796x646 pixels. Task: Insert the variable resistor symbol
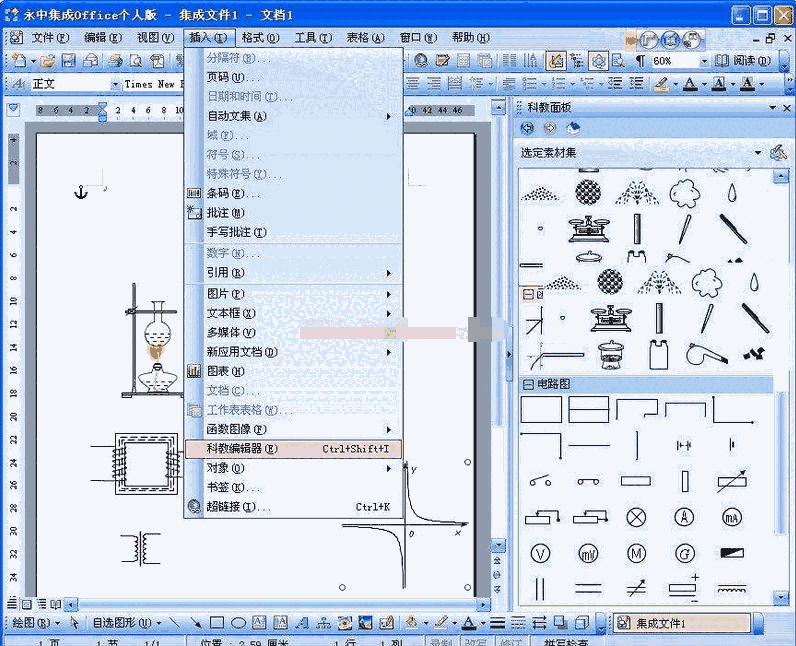click(x=732, y=481)
